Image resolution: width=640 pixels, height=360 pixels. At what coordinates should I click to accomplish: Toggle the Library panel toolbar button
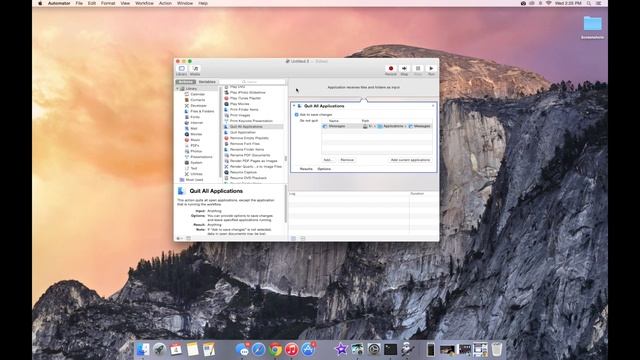click(182, 70)
